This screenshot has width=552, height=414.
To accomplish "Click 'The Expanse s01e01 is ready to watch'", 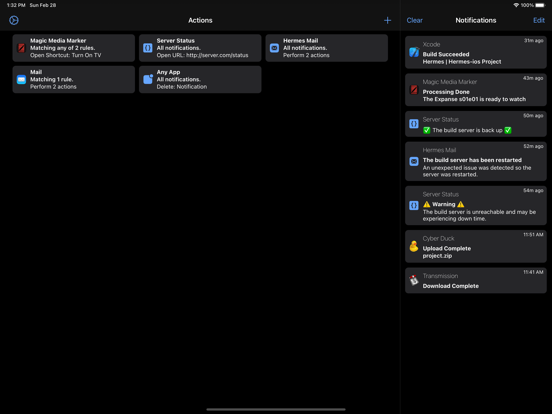I will [474, 99].
